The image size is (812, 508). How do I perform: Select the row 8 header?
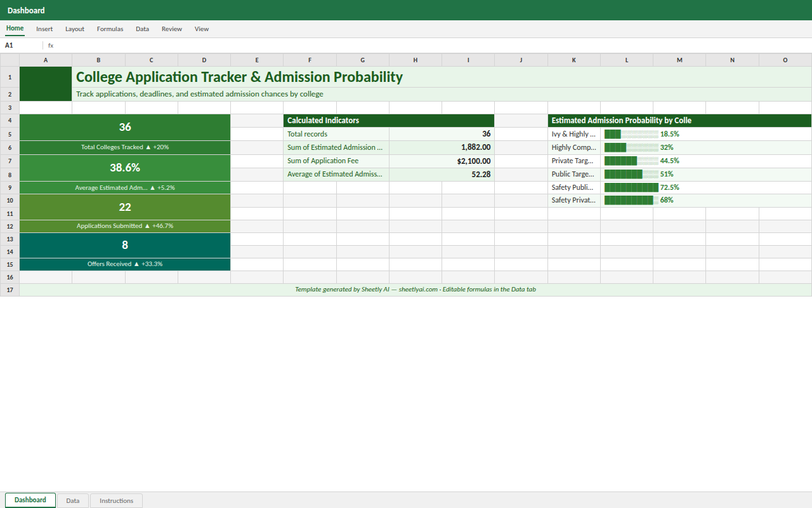pyautogui.click(x=10, y=175)
